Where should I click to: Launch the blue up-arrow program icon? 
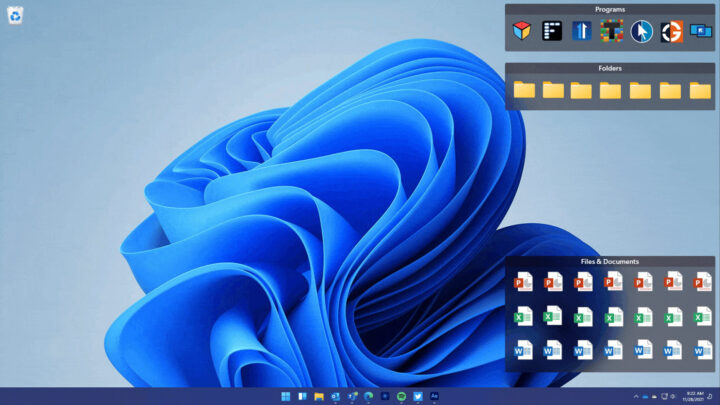click(581, 31)
